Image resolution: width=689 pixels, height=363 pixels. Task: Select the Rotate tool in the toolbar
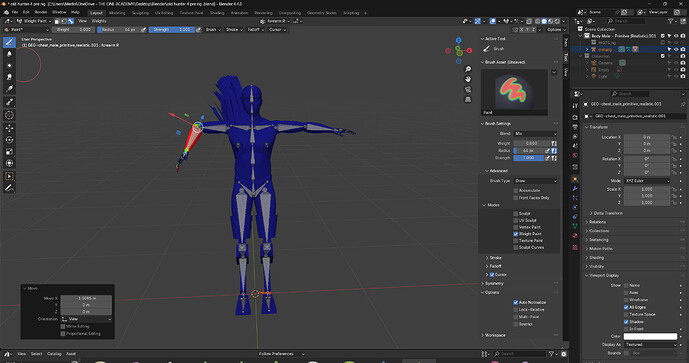[x=9, y=140]
